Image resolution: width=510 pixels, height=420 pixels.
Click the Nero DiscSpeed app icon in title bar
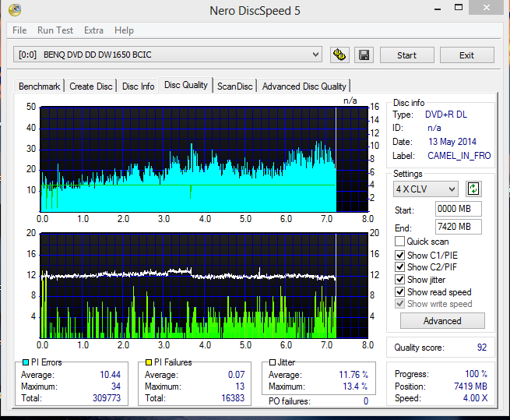[x=15, y=10]
